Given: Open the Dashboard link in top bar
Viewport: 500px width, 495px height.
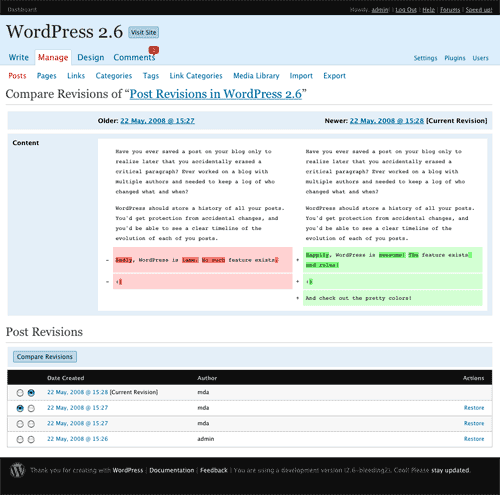Looking at the screenshot, I should point(22,10).
